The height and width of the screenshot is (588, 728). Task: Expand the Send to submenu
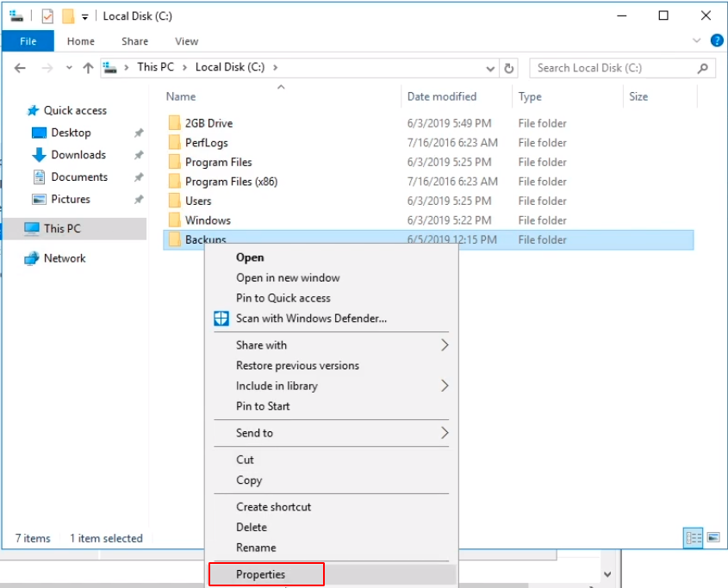coord(332,433)
